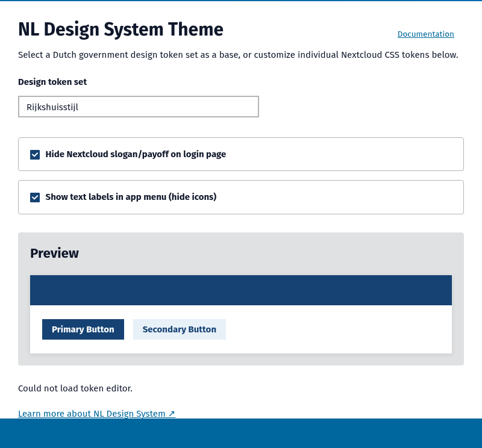Screen dimensions: 482x448
Task: Click the Design token set label
Action: [52, 82]
